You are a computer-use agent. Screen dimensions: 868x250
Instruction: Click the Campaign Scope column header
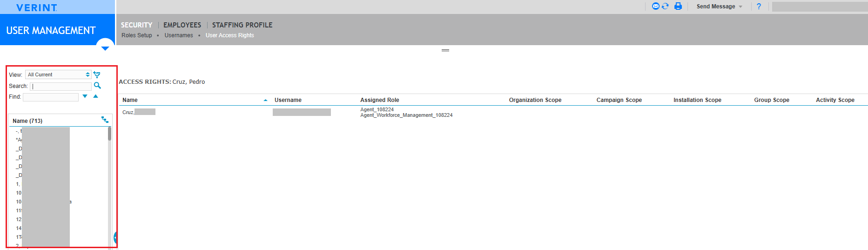tap(619, 100)
